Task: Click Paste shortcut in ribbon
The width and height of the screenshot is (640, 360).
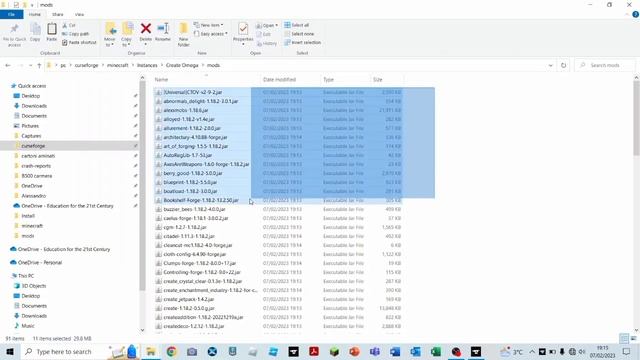Action: coord(80,42)
